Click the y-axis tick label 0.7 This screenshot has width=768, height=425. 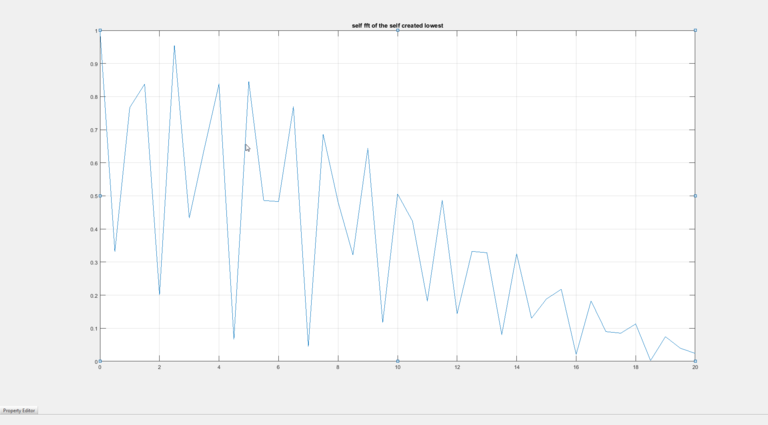pos(92,130)
